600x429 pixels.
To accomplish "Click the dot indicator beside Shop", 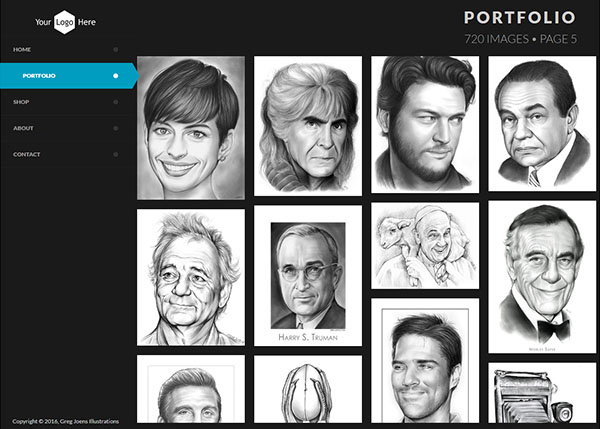I will (x=116, y=102).
